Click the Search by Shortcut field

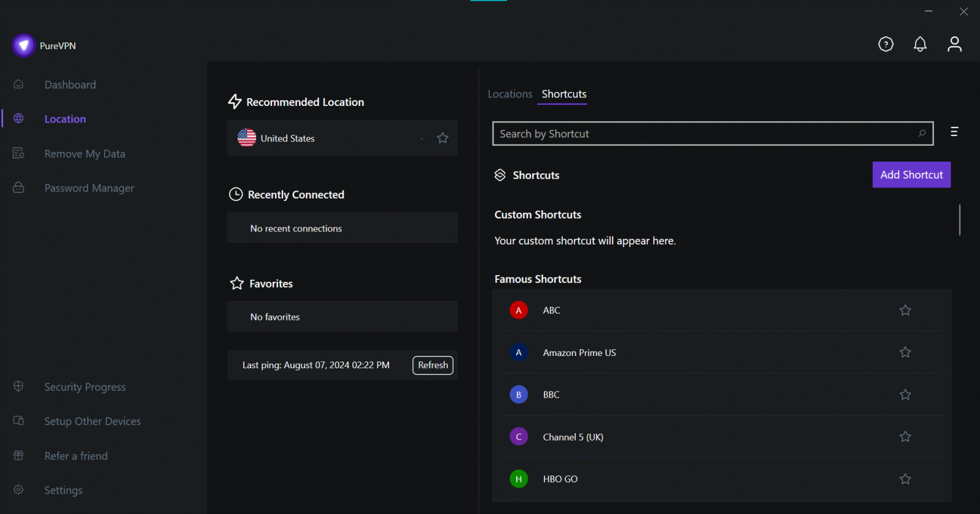704,134
